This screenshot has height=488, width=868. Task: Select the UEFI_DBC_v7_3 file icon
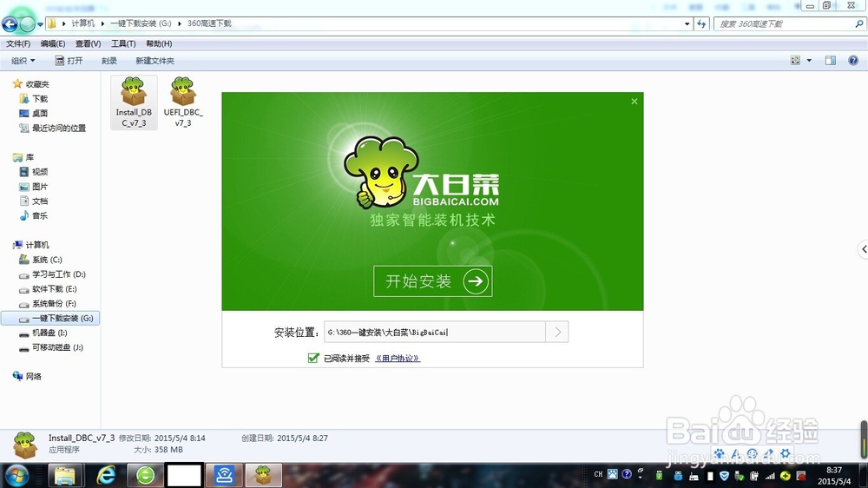point(183,102)
